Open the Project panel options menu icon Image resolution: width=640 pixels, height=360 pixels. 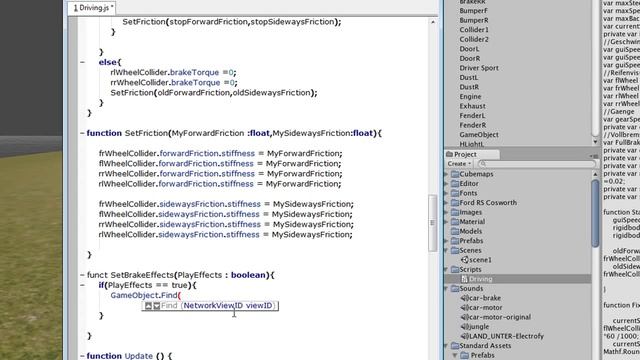[594, 156]
